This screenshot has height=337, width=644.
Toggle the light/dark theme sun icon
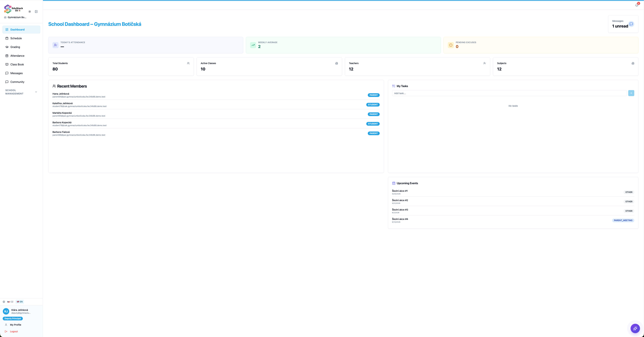tap(30, 12)
